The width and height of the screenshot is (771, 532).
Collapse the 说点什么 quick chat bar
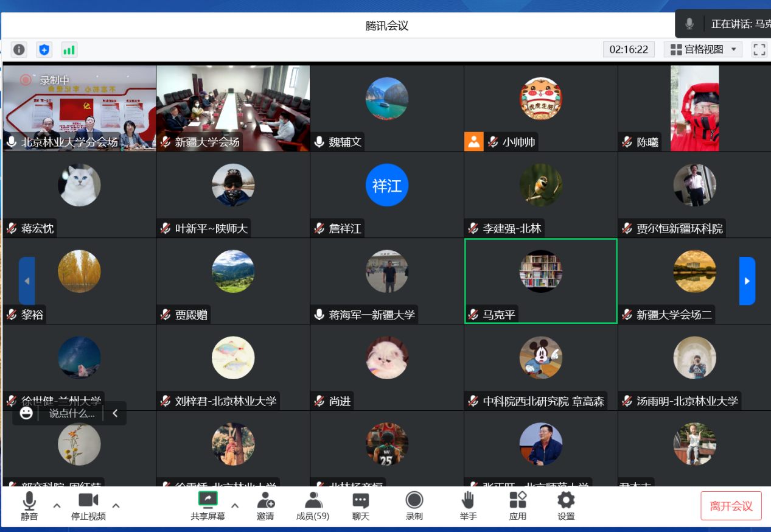tap(115, 413)
